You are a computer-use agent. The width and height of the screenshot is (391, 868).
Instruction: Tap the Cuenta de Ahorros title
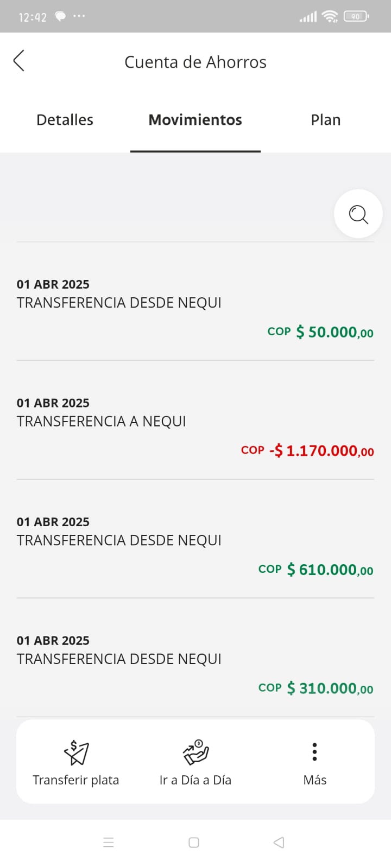pyautogui.click(x=195, y=62)
